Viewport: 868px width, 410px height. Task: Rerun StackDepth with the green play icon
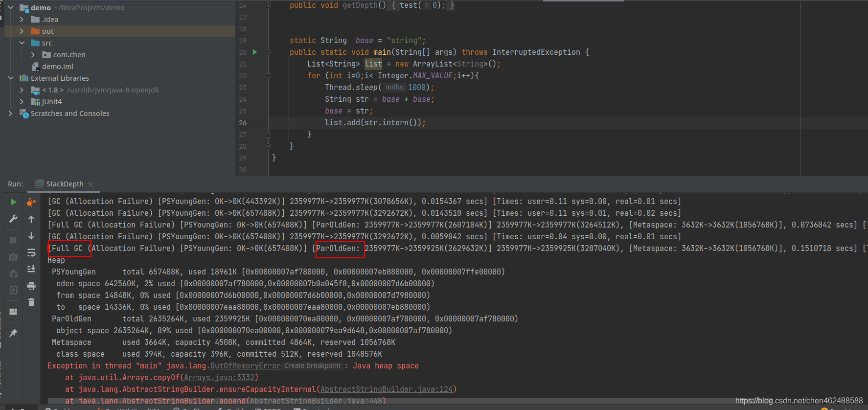[x=13, y=202]
